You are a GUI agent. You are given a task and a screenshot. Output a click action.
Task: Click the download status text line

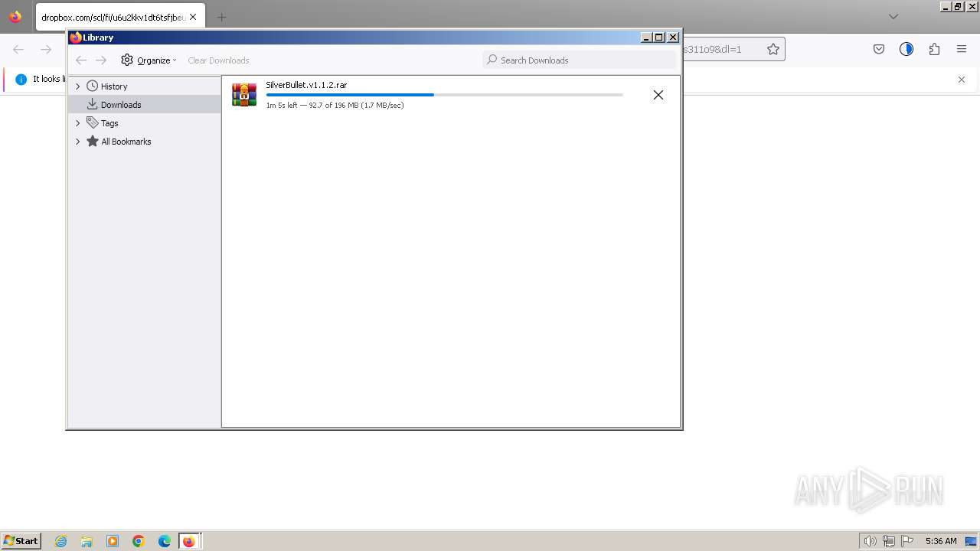tap(335, 106)
